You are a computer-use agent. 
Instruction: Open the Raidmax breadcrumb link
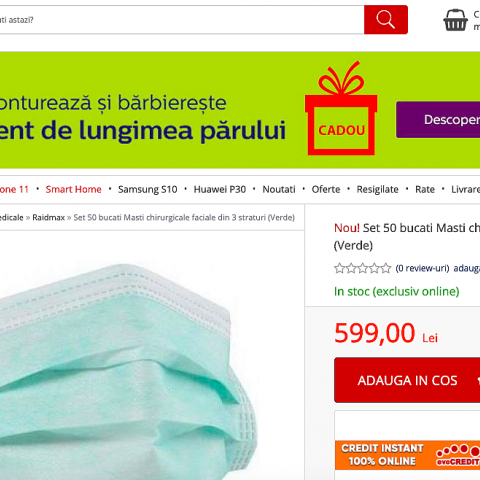[x=48, y=218]
